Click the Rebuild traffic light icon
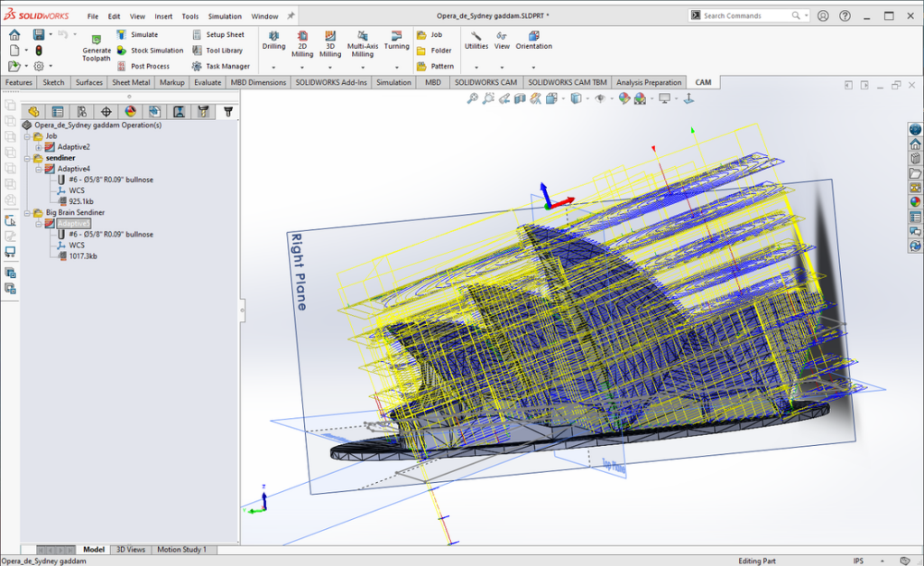The width and height of the screenshot is (924, 566). tap(39, 51)
